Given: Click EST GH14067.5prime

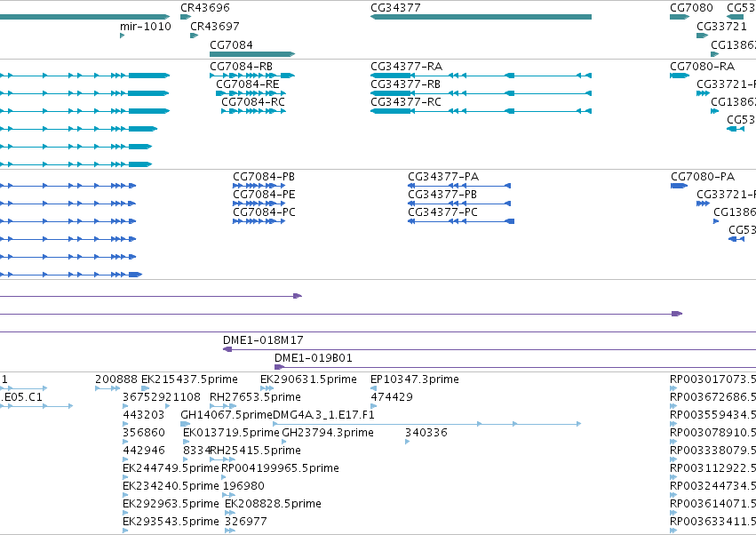Looking at the screenshot, I should [x=227, y=415].
